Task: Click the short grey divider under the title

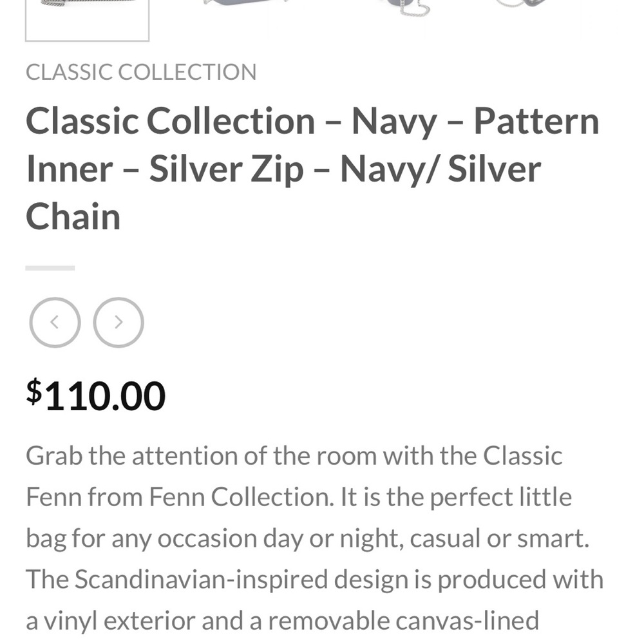Action: pyautogui.click(x=50, y=268)
